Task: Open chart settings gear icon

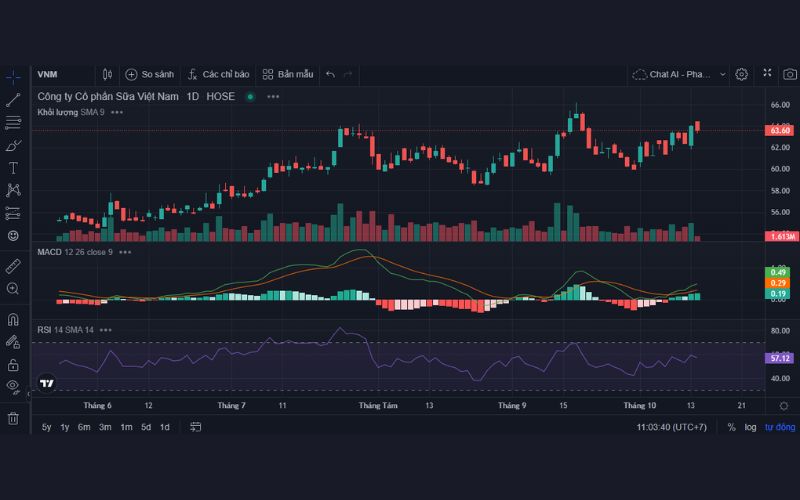Action: click(741, 74)
